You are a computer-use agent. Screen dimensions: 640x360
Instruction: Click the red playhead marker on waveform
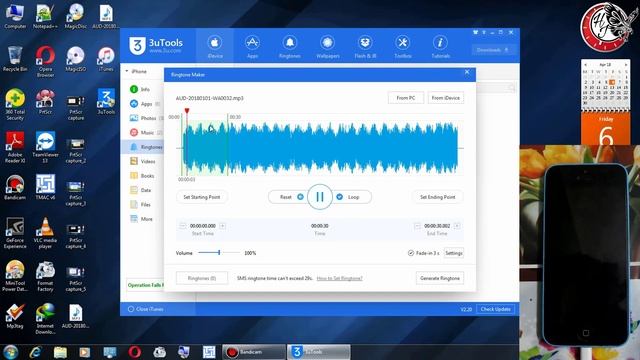[x=187, y=111]
